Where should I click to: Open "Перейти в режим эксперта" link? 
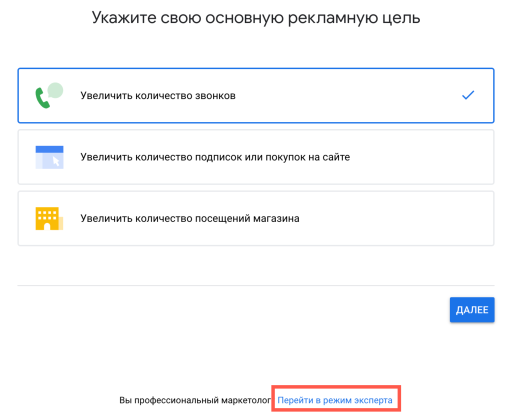334,400
